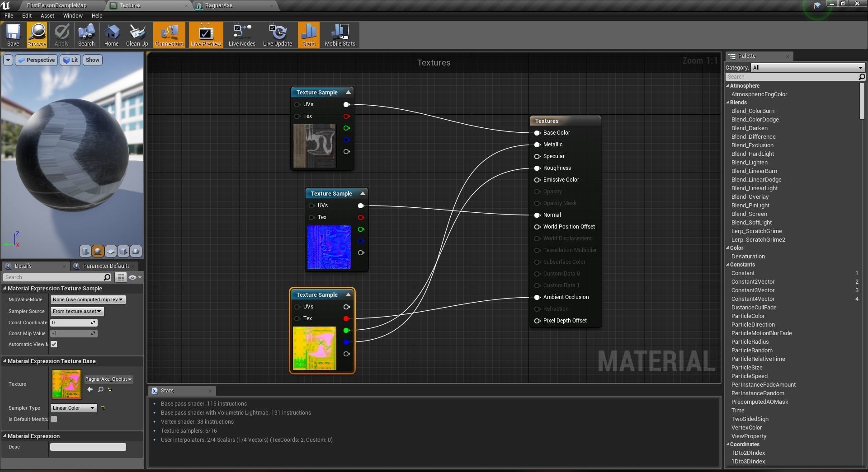Use selected mesh as preview (teapot icon)
The width and height of the screenshot is (868, 472).
tap(136, 251)
